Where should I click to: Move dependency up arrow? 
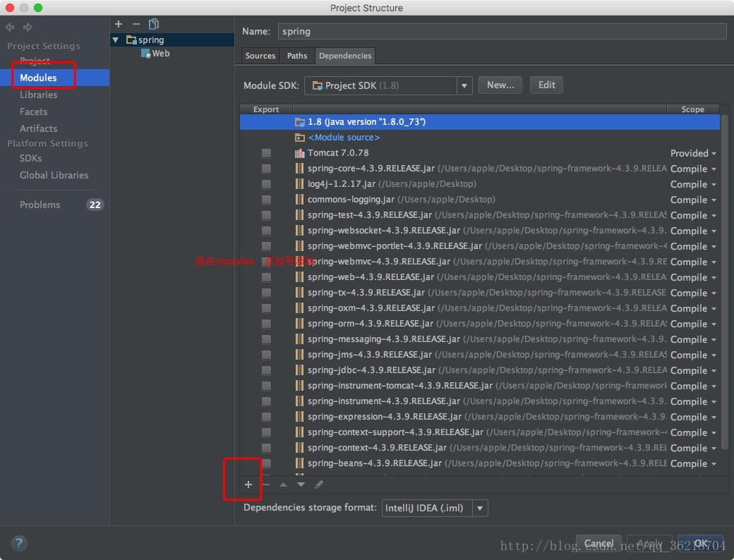283,485
